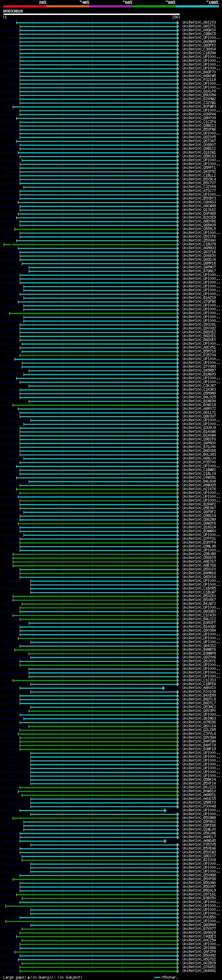Open hit UniRef100_Q5RC63

(x=199, y=156)
